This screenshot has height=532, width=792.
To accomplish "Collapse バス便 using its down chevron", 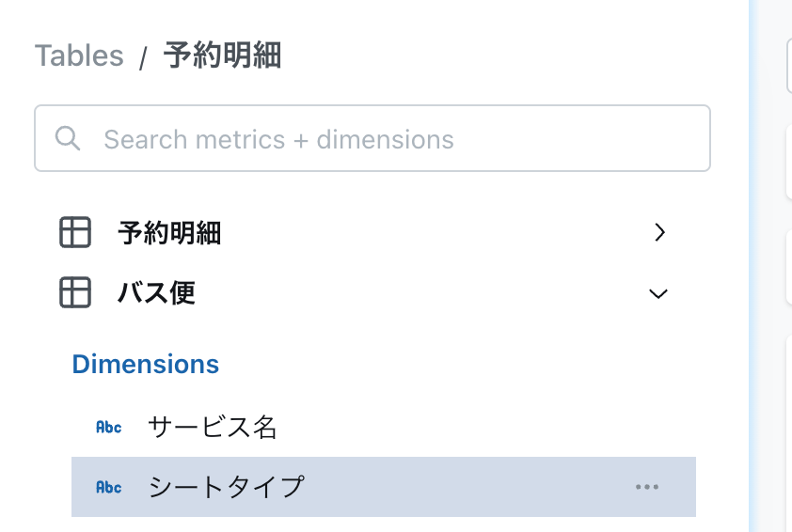I will 658,294.
